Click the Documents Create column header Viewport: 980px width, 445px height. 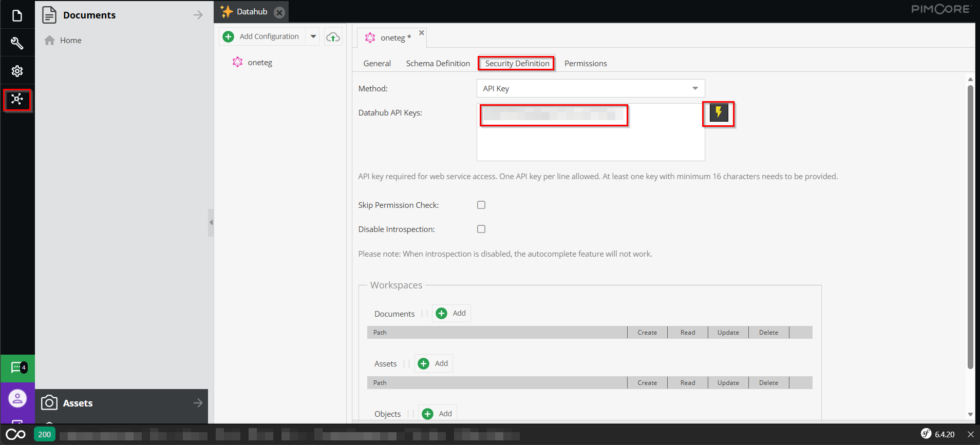[647, 333]
